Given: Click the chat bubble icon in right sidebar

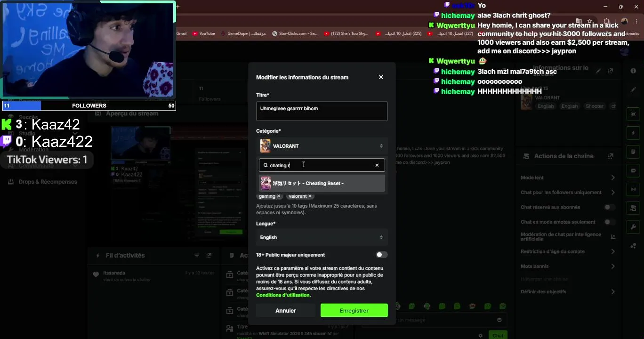Looking at the screenshot, I should click(x=633, y=170).
